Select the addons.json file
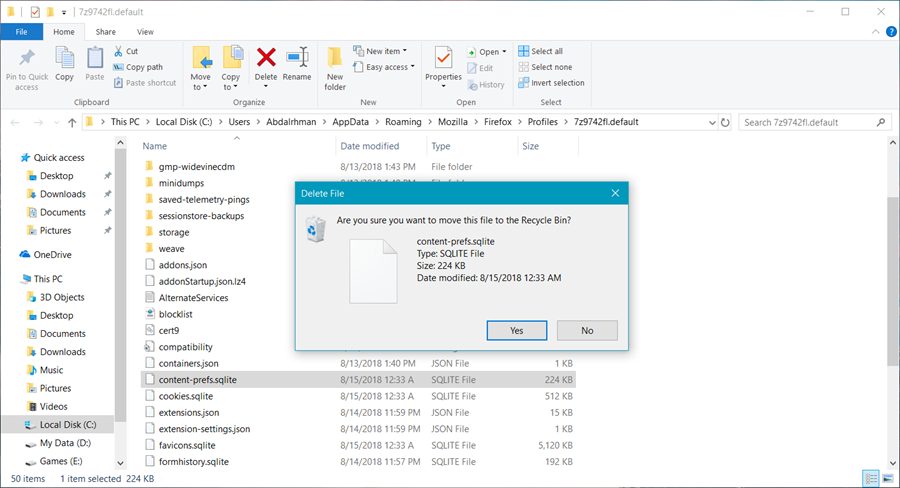The height and width of the screenshot is (488, 900). [x=183, y=265]
